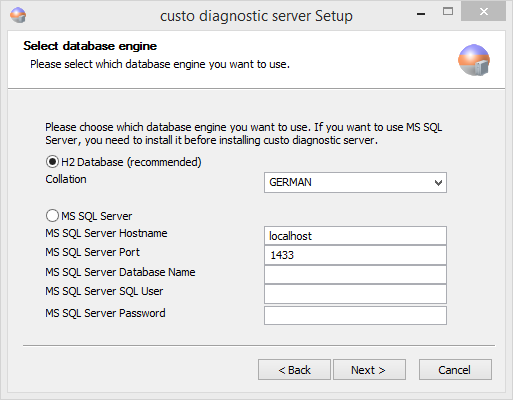Click the Collation label text

click(x=66, y=179)
